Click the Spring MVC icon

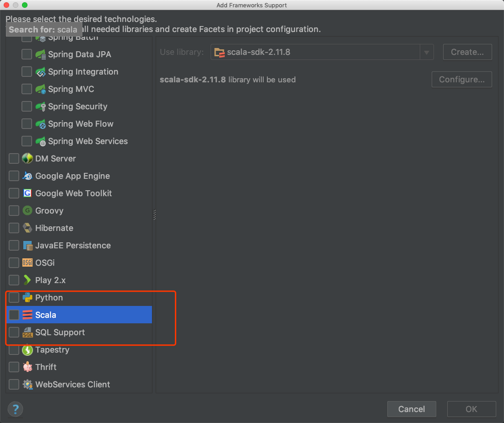coord(40,89)
